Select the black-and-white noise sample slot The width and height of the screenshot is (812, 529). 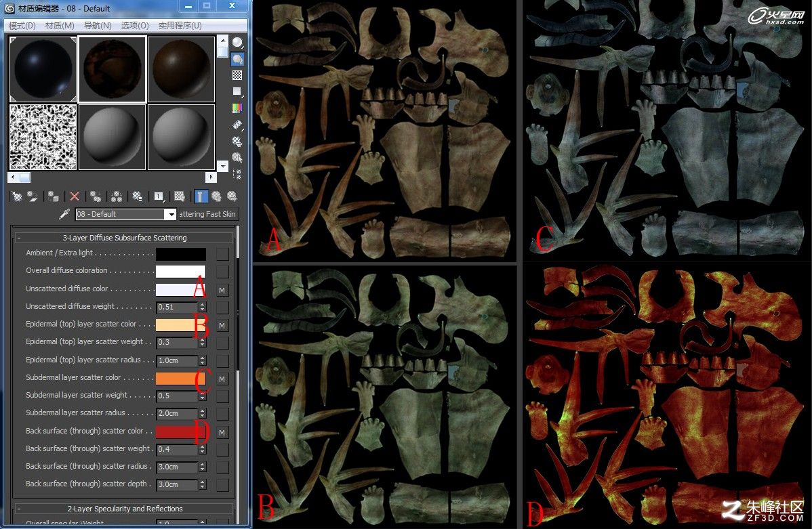pyautogui.click(x=43, y=137)
